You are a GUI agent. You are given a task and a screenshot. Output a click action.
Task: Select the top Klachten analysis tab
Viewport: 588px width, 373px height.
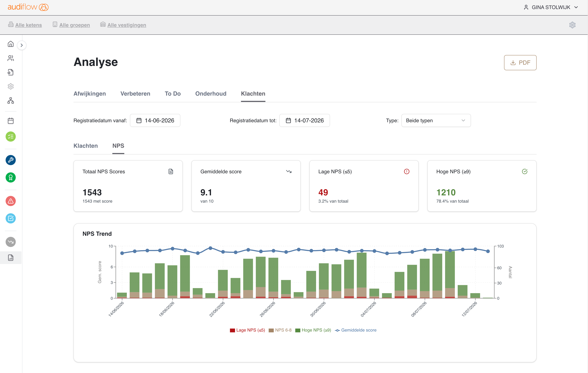(253, 94)
